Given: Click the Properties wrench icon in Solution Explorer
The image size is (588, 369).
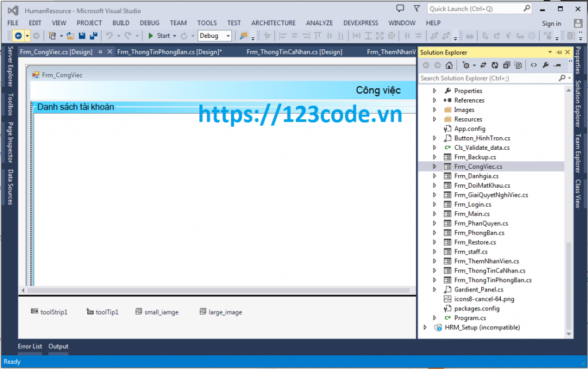Looking at the screenshot, I should [546, 64].
